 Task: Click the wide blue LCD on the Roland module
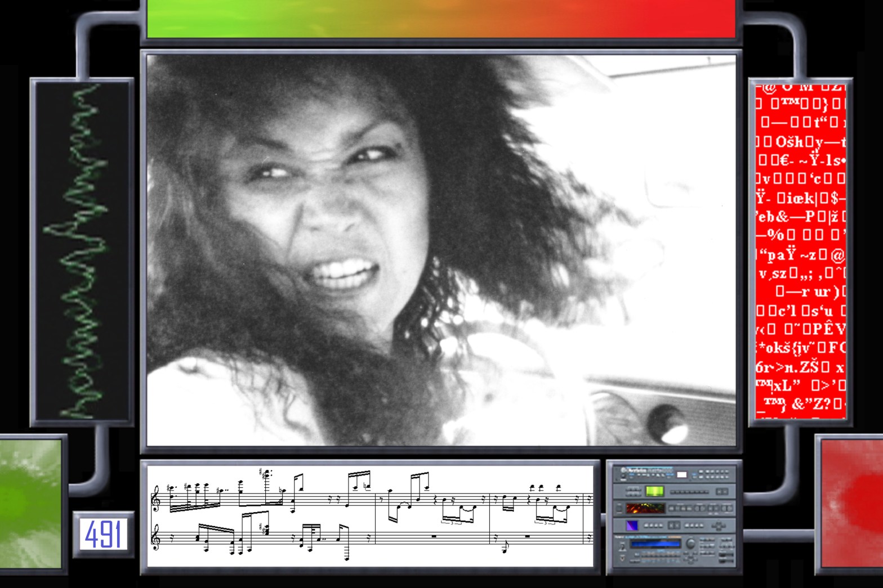[x=656, y=544]
